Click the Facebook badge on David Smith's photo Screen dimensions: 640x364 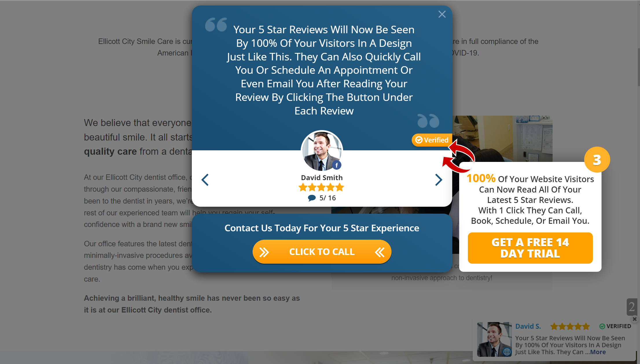(336, 165)
